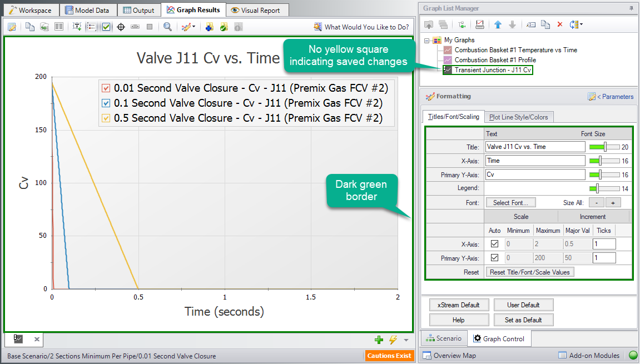This screenshot has width=640, height=364.
Task: Click the zoom magnifier icon in graph toolbar
Action: (167, 27)
